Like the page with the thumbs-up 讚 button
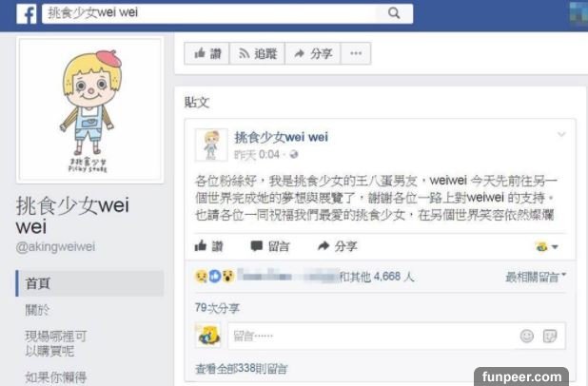The height and width of the screenshot is (386, 588). [x=207, y=53]
